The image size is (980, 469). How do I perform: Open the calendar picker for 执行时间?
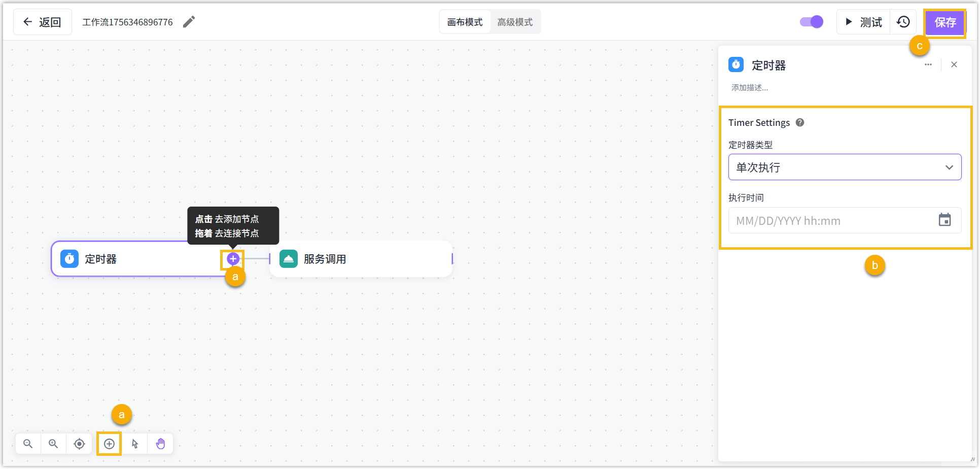[x=944, y=220]
